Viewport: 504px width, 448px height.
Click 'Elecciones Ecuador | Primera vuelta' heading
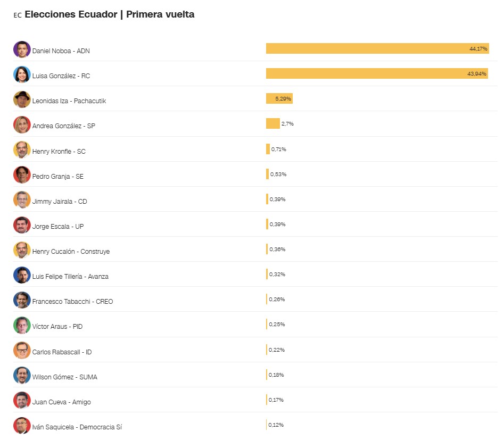coord(109,15)
